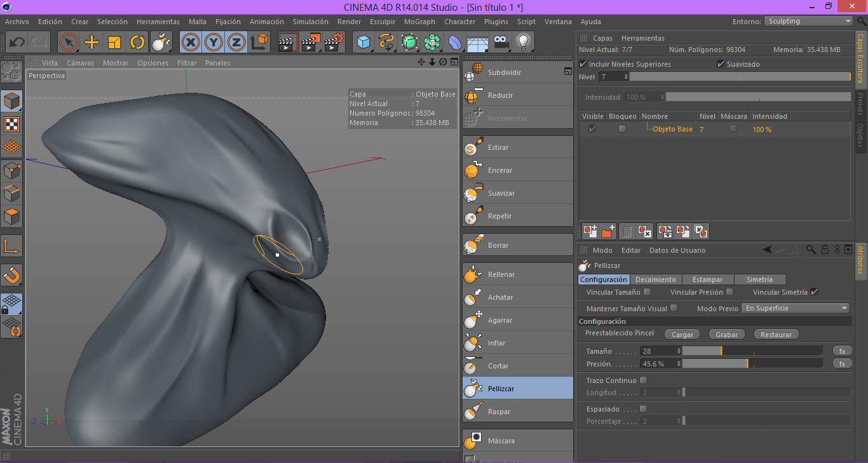This screenshot has height=463, width=868.
Task: Click the fx button beside Tamaño
Action: pos(842,351)
